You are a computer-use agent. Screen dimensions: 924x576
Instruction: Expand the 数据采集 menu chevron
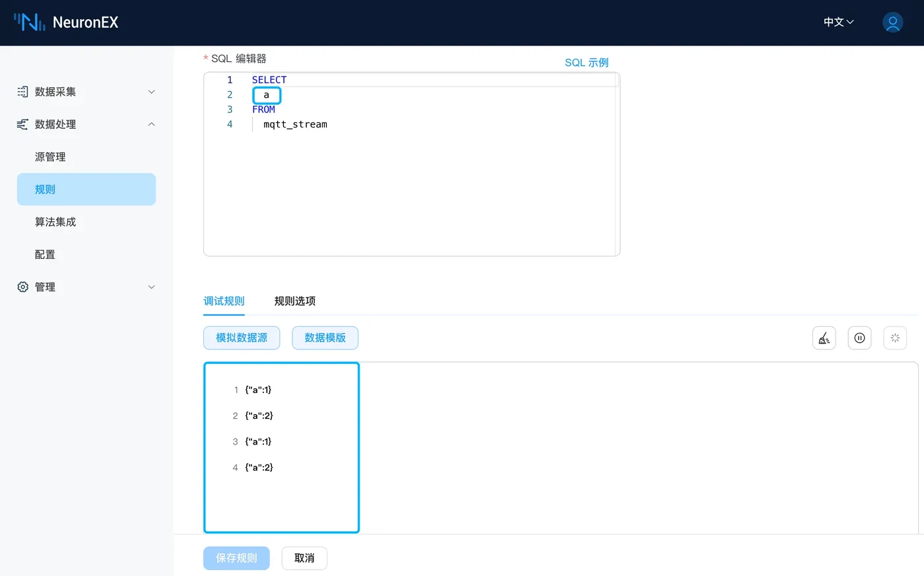click(151, 92)
